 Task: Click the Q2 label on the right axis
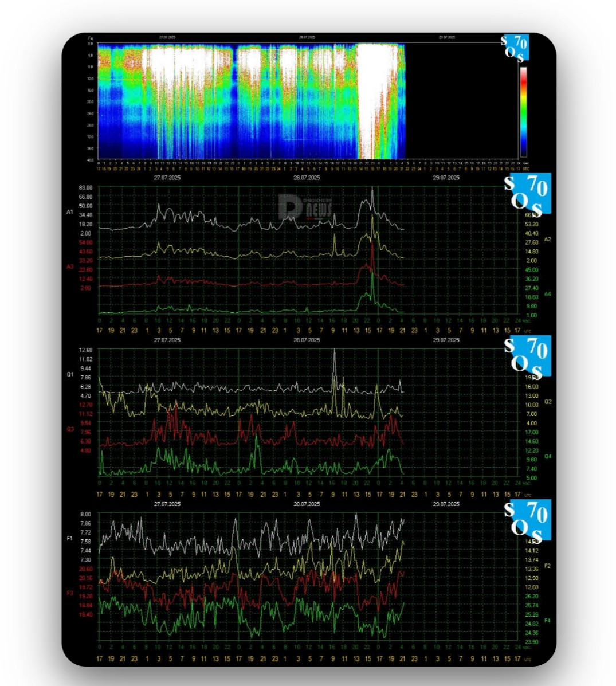click(x=547, y=402)
